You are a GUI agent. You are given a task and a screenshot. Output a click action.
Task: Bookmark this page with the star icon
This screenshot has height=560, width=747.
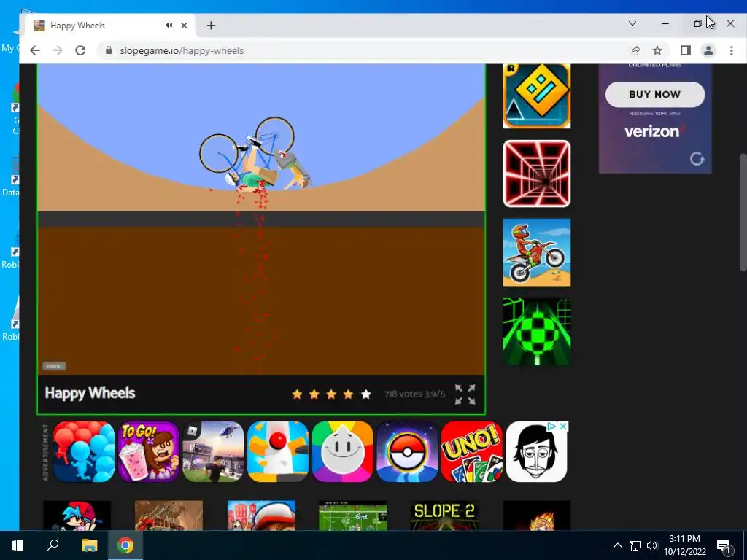click(x=657, y=50)
